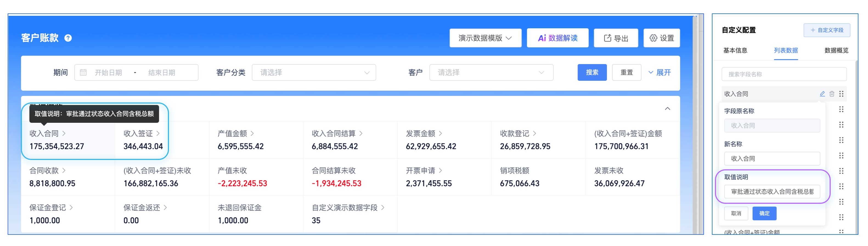
Task: Click the 搜索字段名称 search box
Action: coord(784,74)
